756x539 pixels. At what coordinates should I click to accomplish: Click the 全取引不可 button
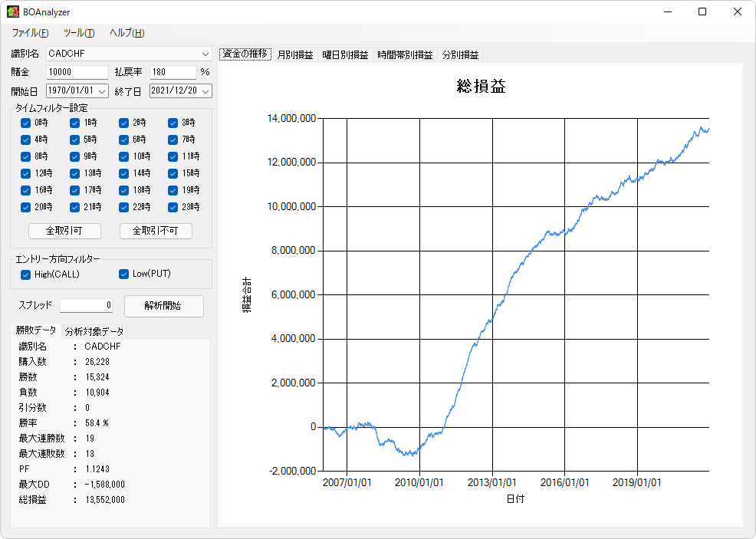[x=156, y=231]
